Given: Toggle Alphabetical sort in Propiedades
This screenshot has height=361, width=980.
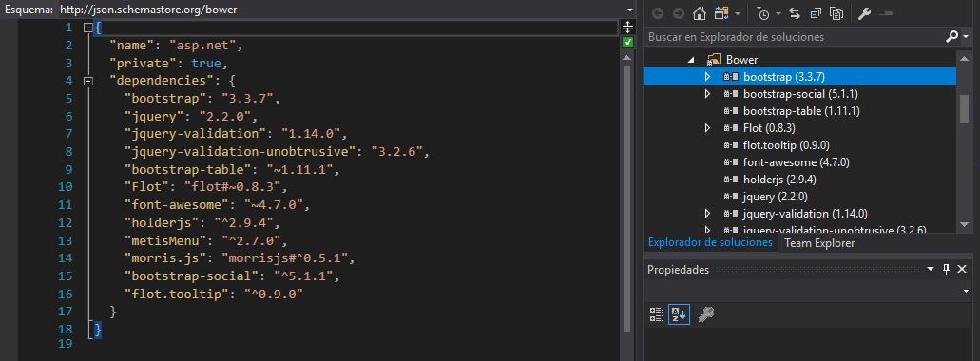Looking at the screenshot, I should pyautogui.click(x=678, y=314).
